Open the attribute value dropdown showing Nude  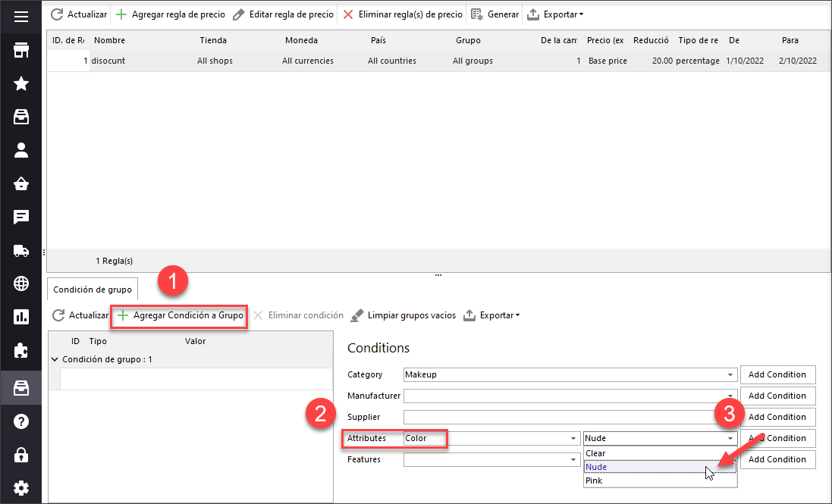click(660, 438)
